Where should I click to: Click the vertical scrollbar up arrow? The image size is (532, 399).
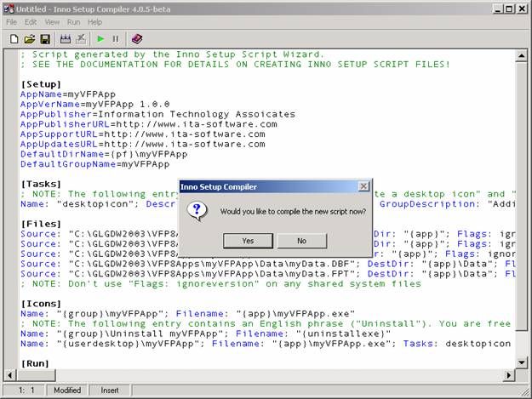[x=521, y=55]
